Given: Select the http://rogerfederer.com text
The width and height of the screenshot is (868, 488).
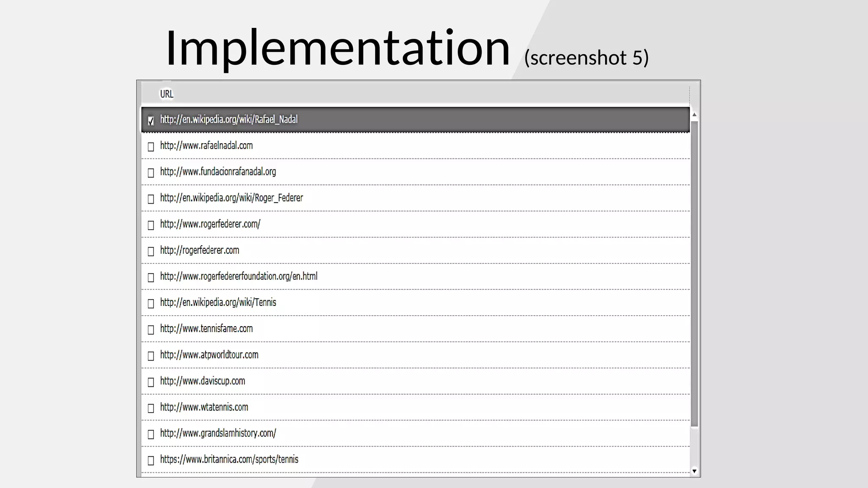Looking at the screenshot, I should (x=200, y=250).
